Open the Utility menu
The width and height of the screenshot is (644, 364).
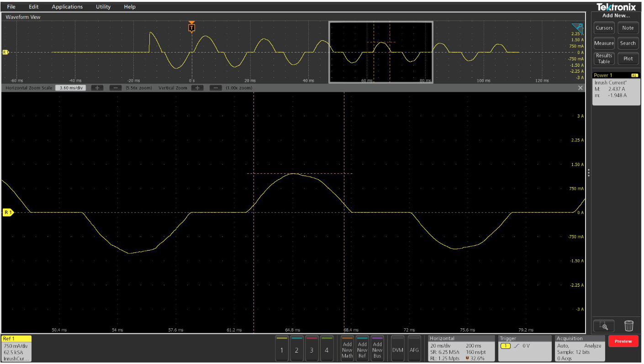point(102,6)
